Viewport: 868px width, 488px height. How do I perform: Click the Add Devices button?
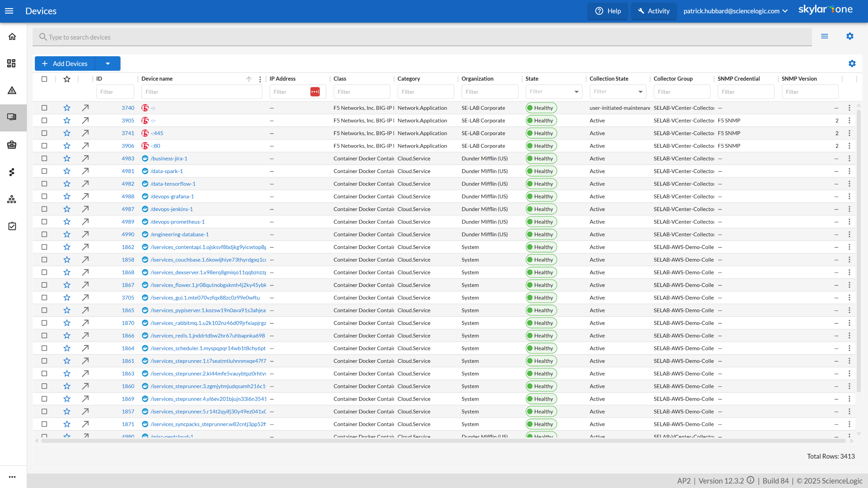(x=65, y=64)
